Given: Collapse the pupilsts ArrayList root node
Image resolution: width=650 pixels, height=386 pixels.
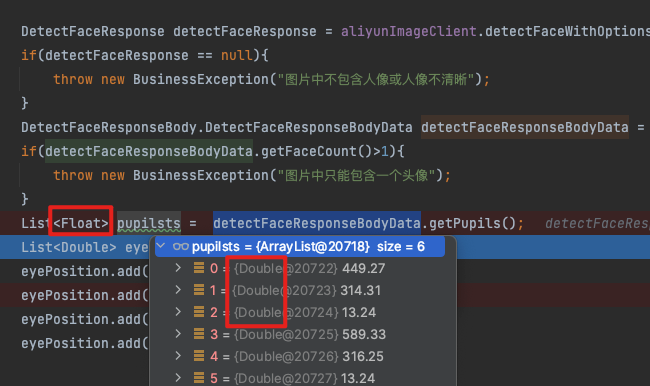Looking at the screenshot, I should point(161,246).
